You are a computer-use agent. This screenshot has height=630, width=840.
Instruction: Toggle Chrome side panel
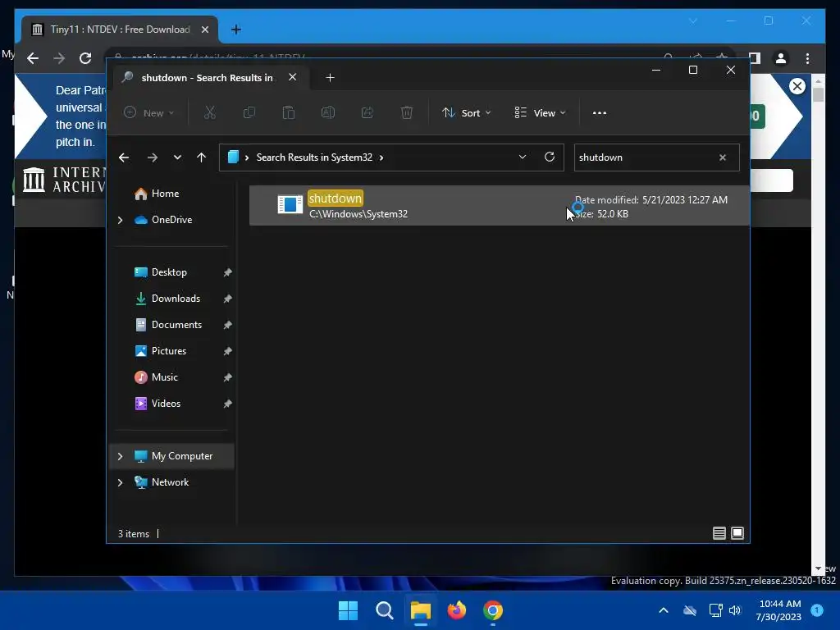tap(755, 58)
